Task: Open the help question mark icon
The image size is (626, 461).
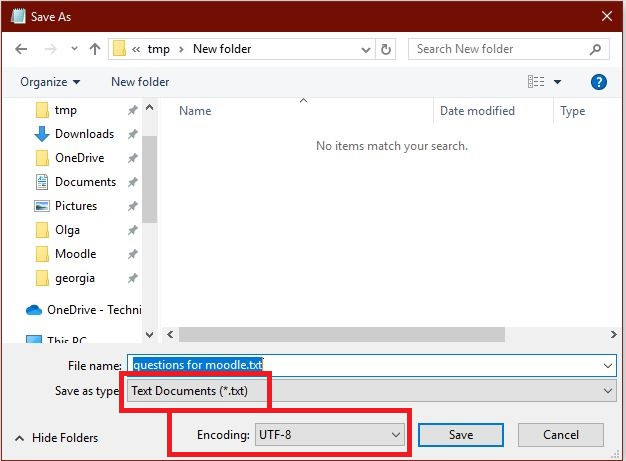Action: (x=599, y=82)
